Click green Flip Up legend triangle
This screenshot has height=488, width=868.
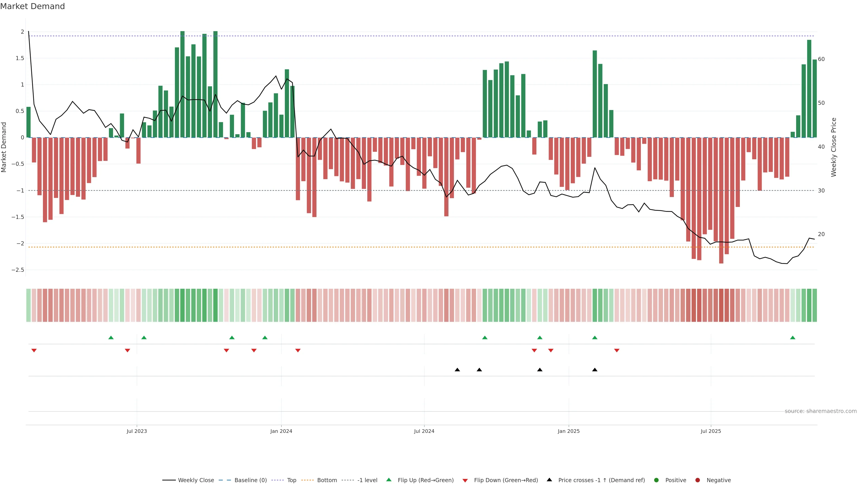[389, 480]
